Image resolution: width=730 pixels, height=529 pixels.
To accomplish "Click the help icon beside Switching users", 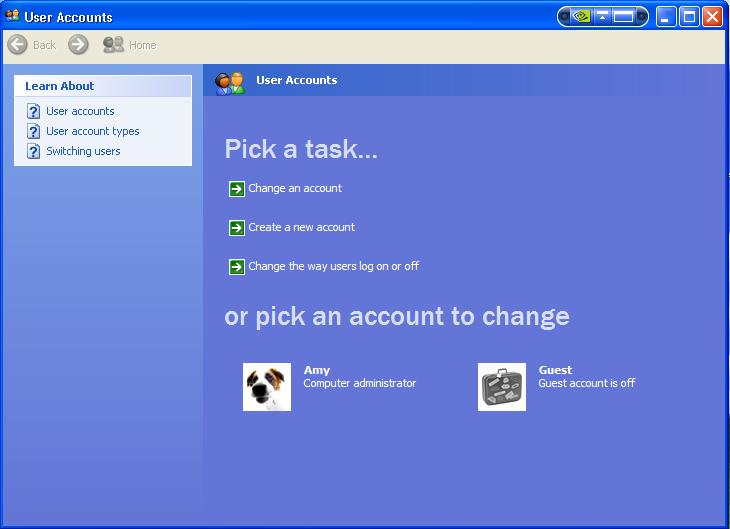I will click(33, 151).
